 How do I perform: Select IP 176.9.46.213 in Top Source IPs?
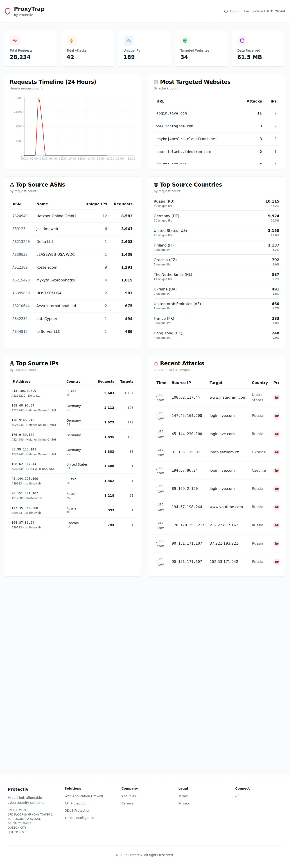tap(72, 422)
